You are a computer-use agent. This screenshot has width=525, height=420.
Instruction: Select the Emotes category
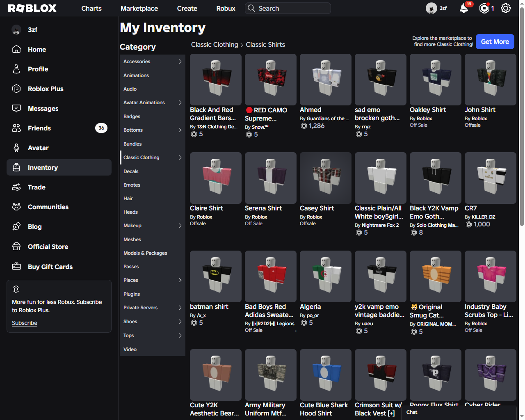pos(152,185)
